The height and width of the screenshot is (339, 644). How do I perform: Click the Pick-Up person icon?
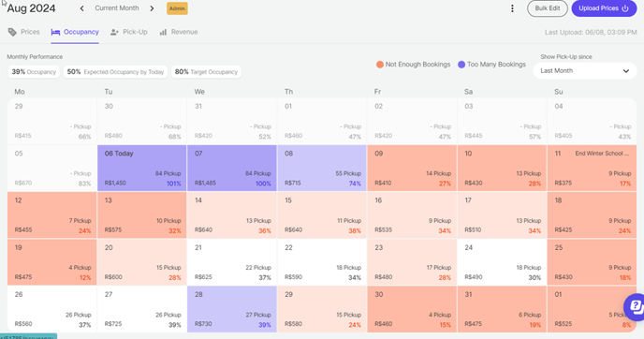click(114, 32)
